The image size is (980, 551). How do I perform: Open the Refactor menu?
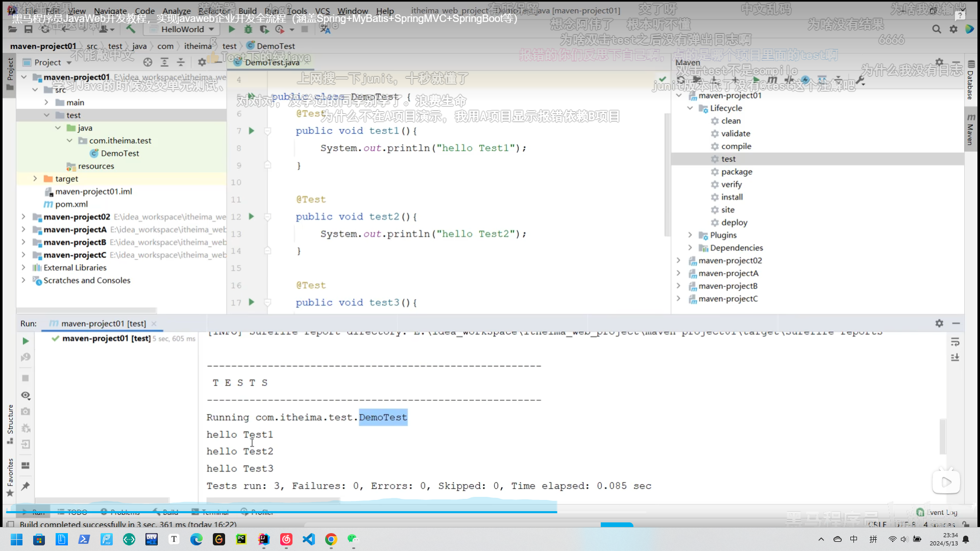point(214,11)
